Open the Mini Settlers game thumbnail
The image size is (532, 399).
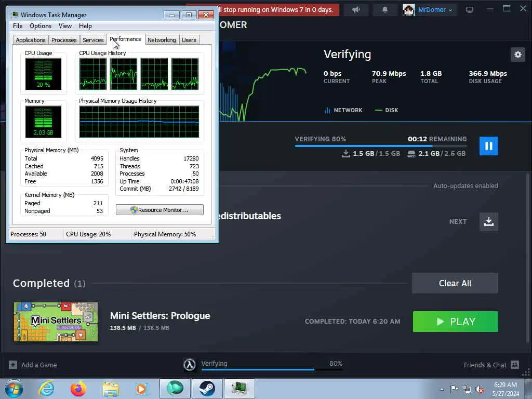(56, 322)
